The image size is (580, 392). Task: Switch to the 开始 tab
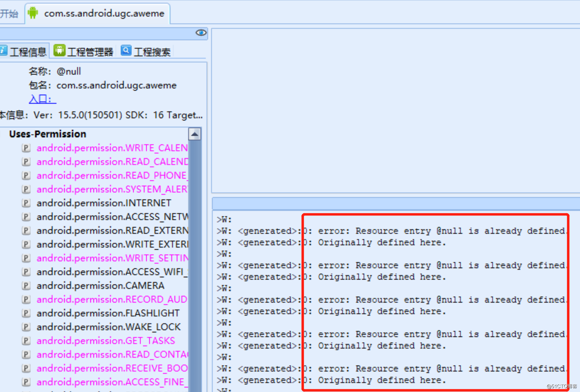point(9,13)
